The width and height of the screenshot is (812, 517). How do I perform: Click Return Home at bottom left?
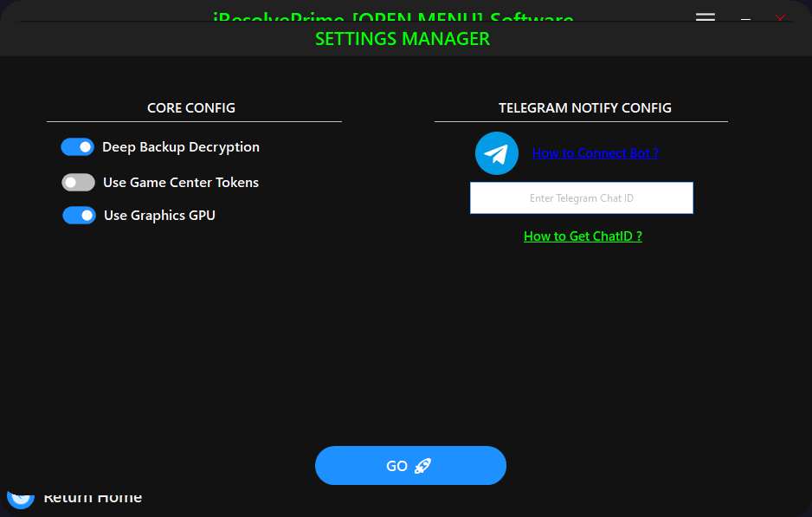(93, 497)
